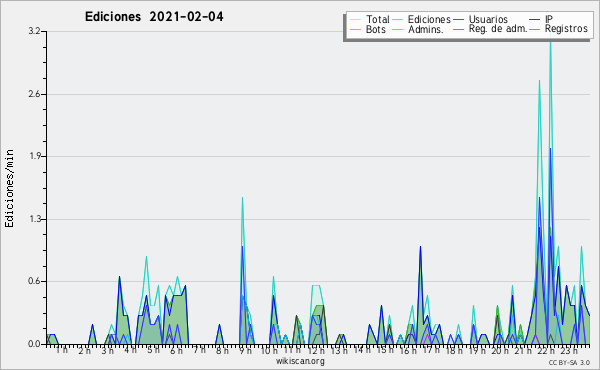Click the tallest Total peak after 22 h

[x=550, y=43]
